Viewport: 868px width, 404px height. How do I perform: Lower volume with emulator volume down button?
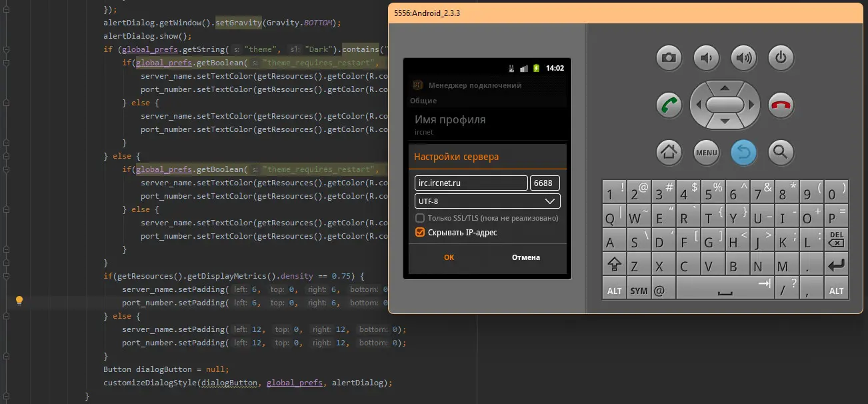click(x=706, y=58)
